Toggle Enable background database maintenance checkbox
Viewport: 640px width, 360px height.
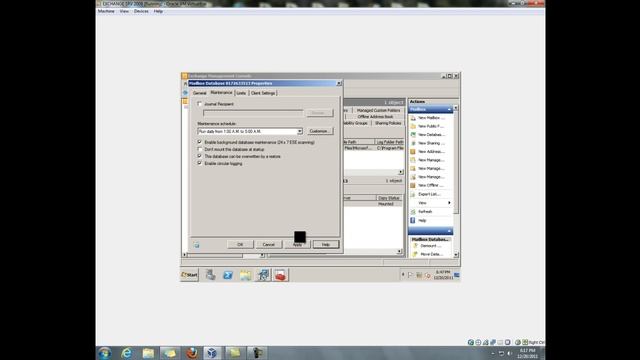click(200, 142)
